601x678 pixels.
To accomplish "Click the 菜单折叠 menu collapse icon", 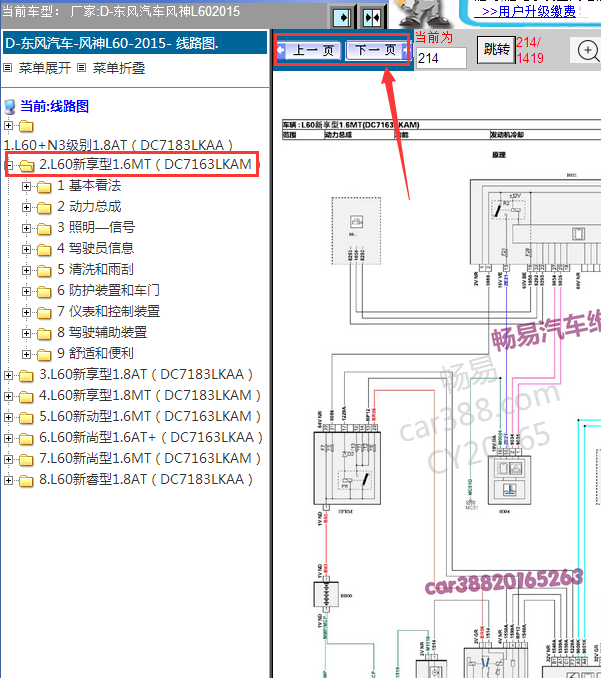I will pos(81,67).
